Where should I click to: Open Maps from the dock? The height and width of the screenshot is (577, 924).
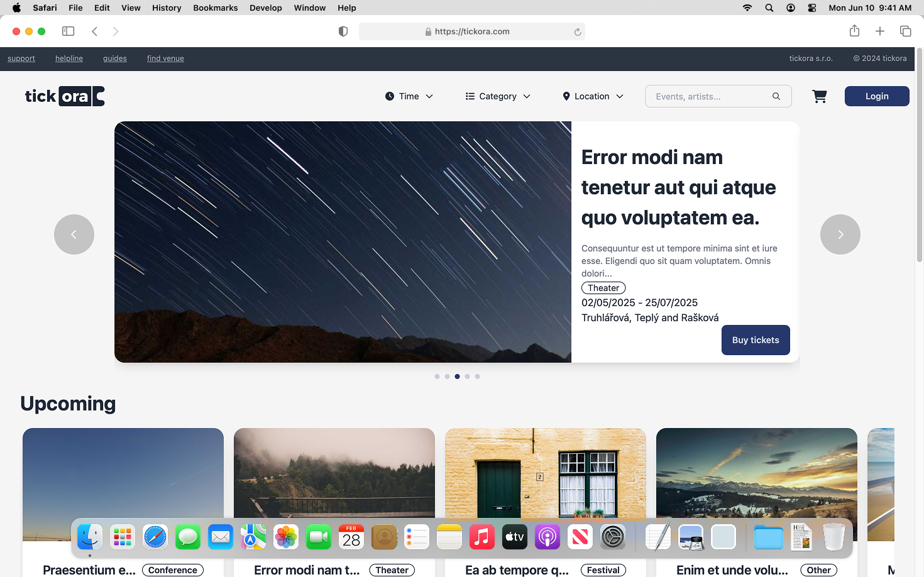[253, 537]
